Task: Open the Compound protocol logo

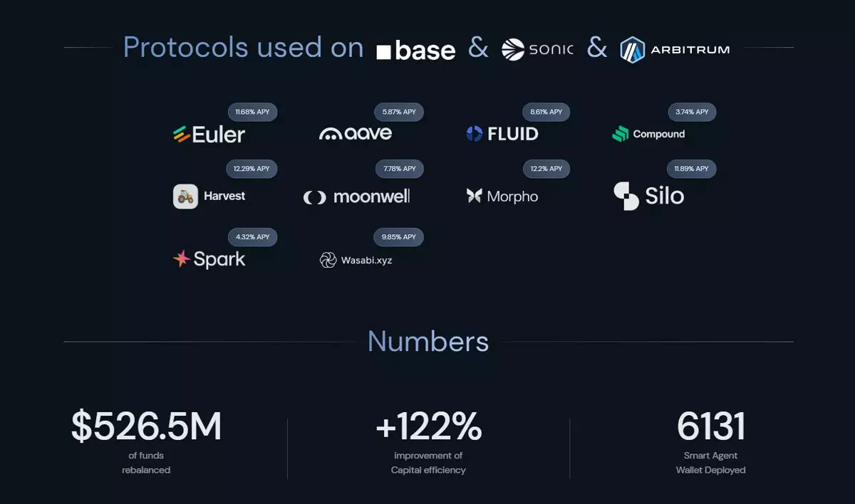Action: (648, 134)
